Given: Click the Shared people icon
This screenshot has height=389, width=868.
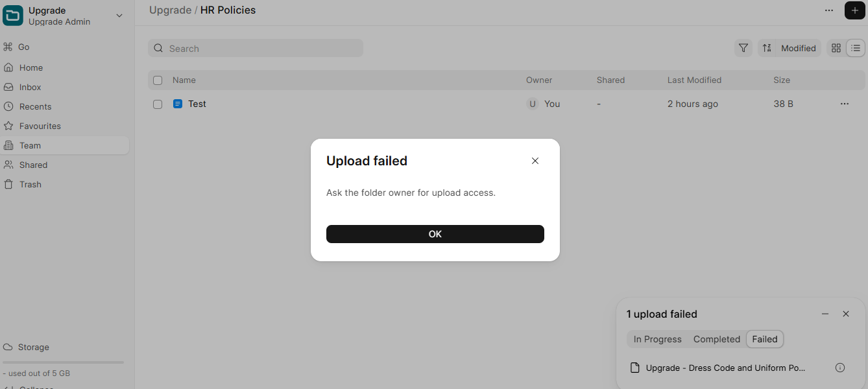Looking at the screenshot, I should tap(8, 165).
